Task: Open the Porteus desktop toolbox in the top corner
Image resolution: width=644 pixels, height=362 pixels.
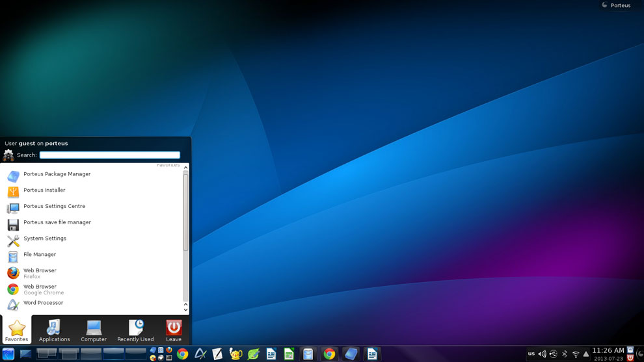Action: pyautogui.click(x=617, y=5)
